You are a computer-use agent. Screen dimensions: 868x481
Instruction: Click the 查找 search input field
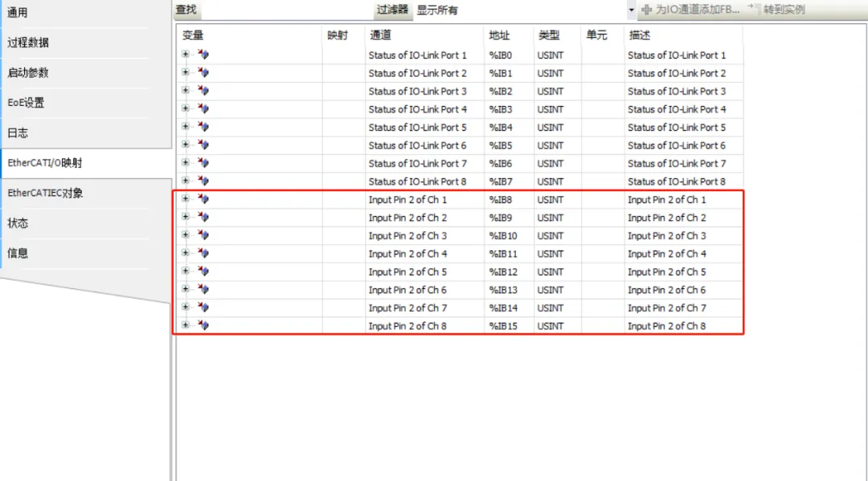[285, 10]
